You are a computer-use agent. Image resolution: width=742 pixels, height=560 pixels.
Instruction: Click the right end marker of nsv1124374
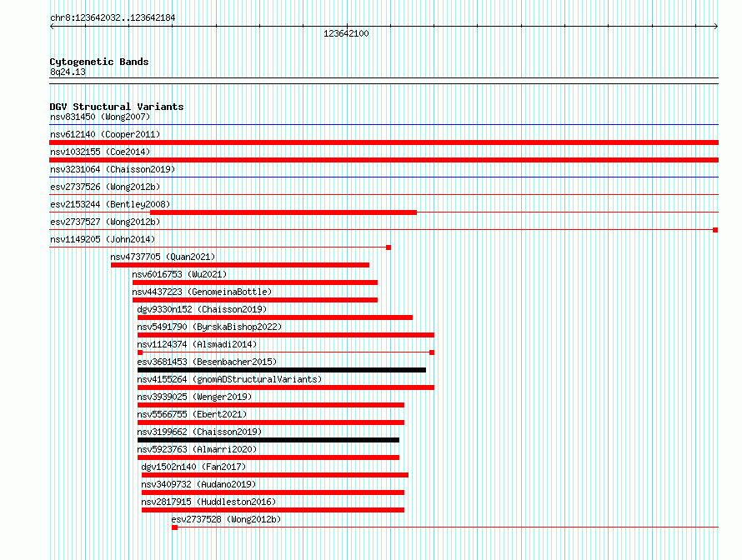pyautogui.click(x=432, y=352)
